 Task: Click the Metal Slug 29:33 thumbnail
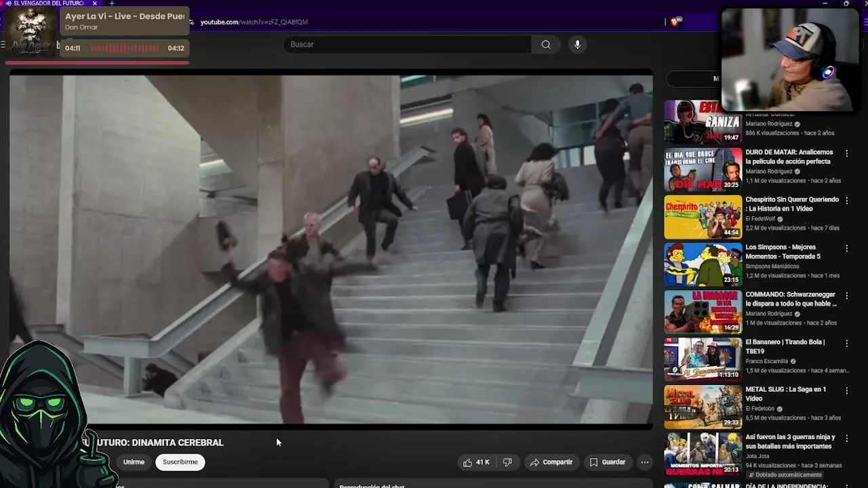703,407
